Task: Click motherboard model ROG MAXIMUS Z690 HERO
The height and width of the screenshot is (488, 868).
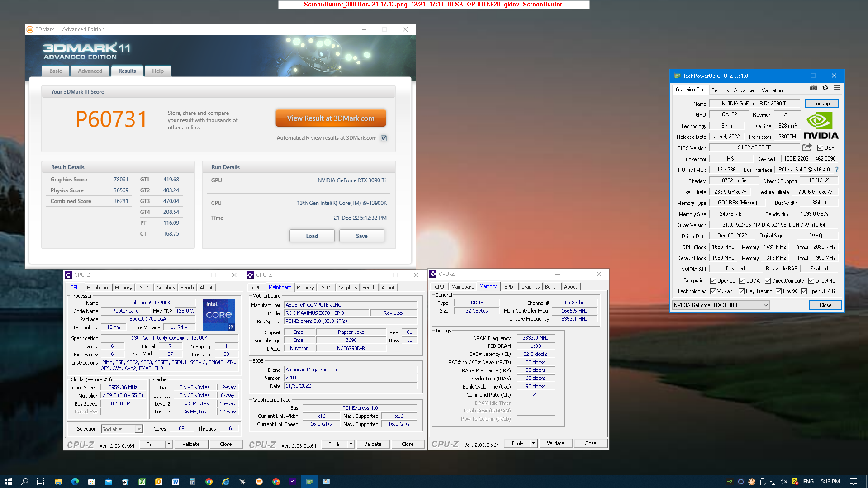Action: (326, 313)
